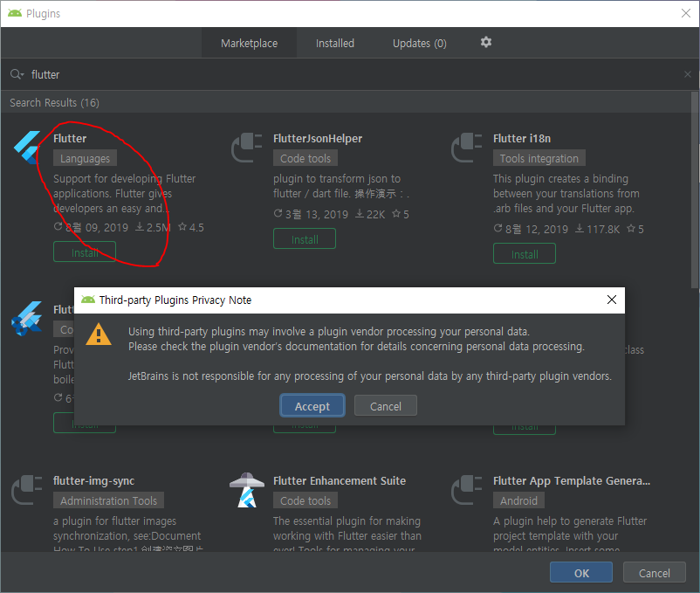Open the Flutter i18n plugin title
The height and width of the screenshot is (593, 700).
point(522,139)
